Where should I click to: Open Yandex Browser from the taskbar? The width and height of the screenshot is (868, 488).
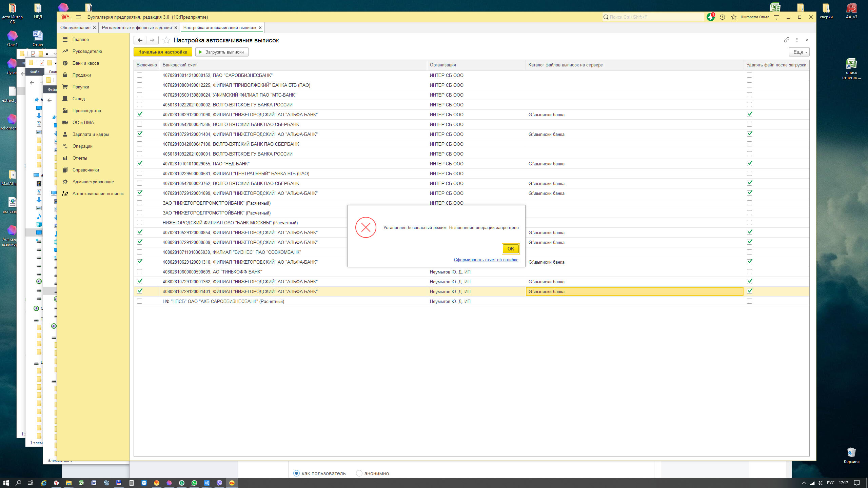coord(56,483)
